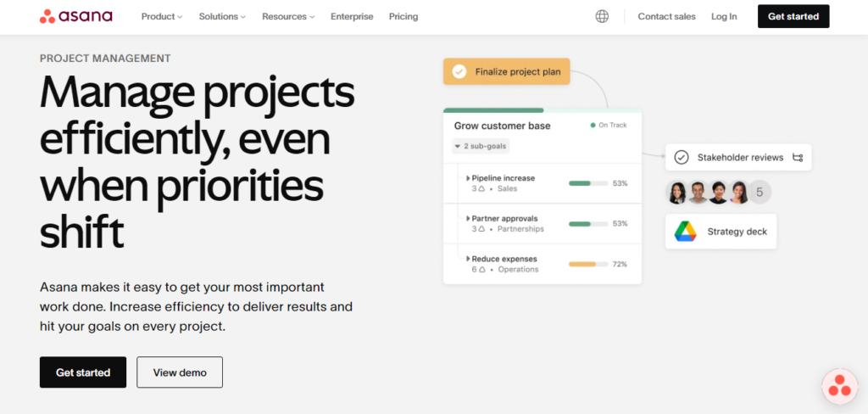Click the orange checkmark on Finalize project plan
This screenshot has height=414, width=868.
coord(459,71)
